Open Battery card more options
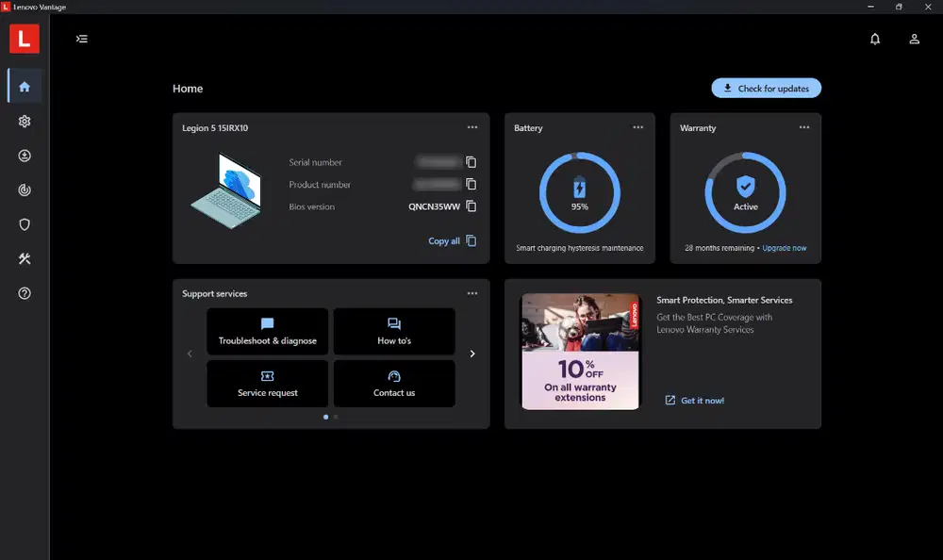 (638, 127)
